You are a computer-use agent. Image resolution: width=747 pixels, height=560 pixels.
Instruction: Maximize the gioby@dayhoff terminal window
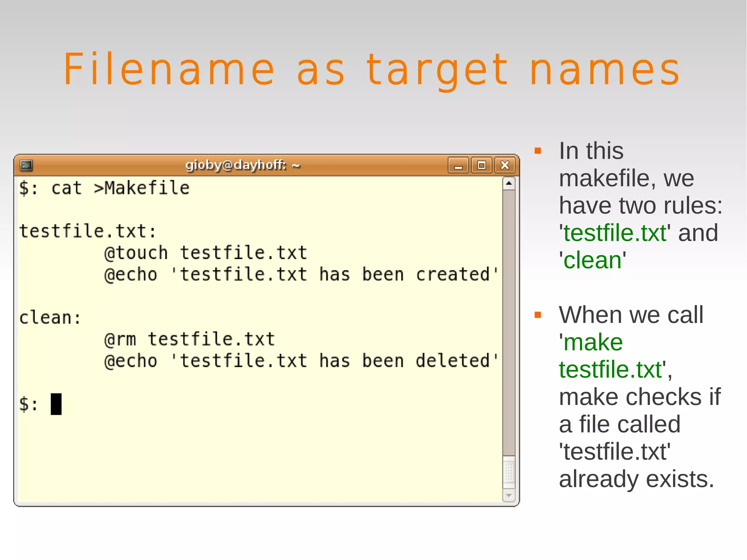coord(481,166)
